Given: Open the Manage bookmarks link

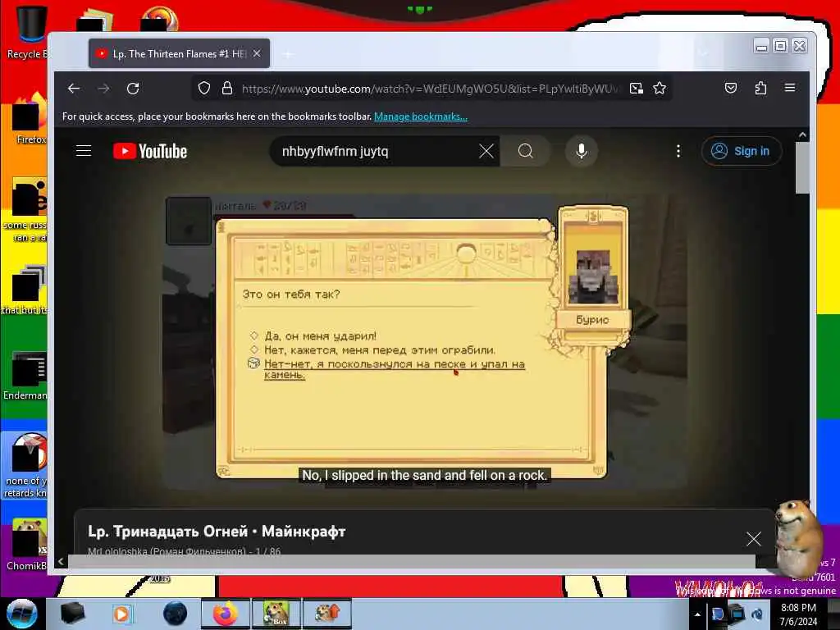Looking at the screenshot, I should pyautogui.click(x=421, y=116).
